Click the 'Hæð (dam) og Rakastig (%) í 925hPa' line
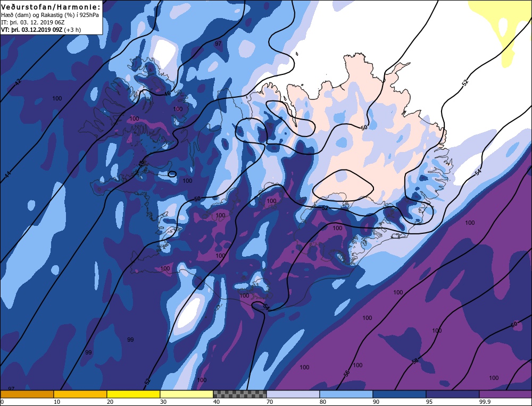532x406 pixels. tap(50, 15)
